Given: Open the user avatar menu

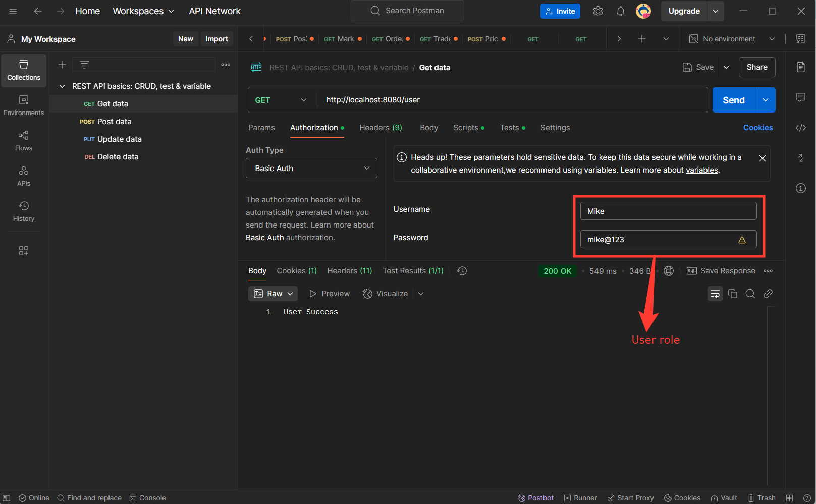Looking at the screenshot, I should click(643, 11).
